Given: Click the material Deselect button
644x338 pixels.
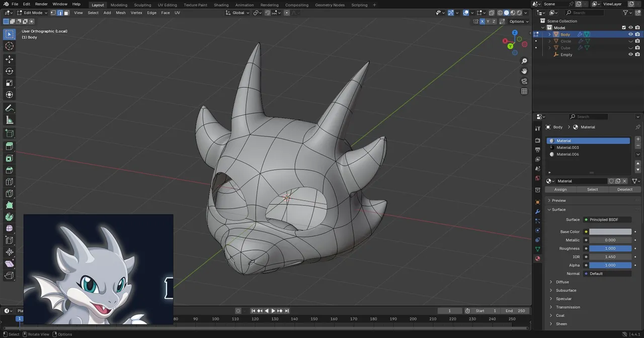Looking at the screenshot, I should [x=625, y=190].
